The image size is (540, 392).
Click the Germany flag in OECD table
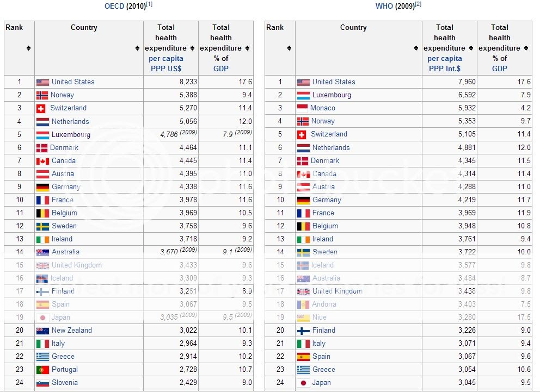click(x=42, y=187)
